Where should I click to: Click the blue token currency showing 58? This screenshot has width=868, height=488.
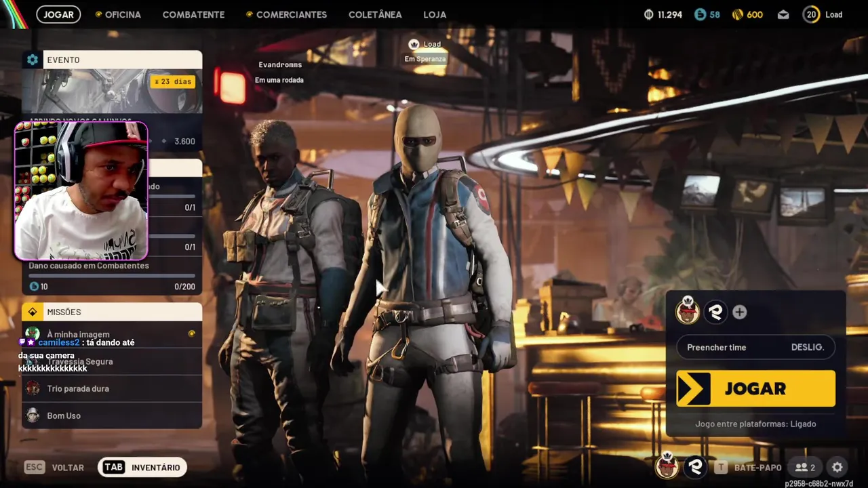coord(707,14)
